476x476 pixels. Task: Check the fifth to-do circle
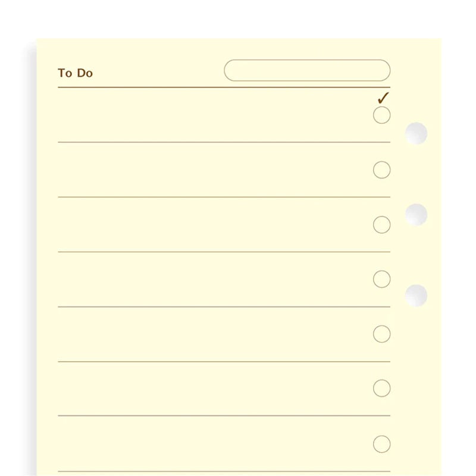pos(381,334)
